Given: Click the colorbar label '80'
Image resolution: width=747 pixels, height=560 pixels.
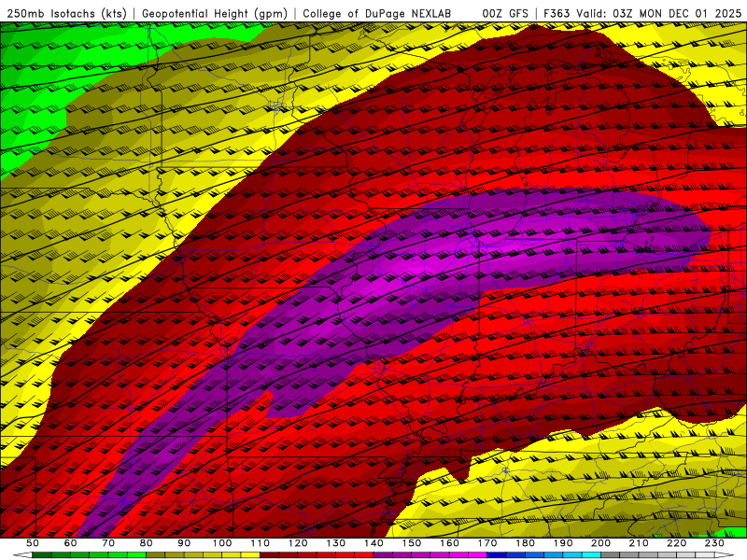Looking at the screenshot, I should pos(147,543).
